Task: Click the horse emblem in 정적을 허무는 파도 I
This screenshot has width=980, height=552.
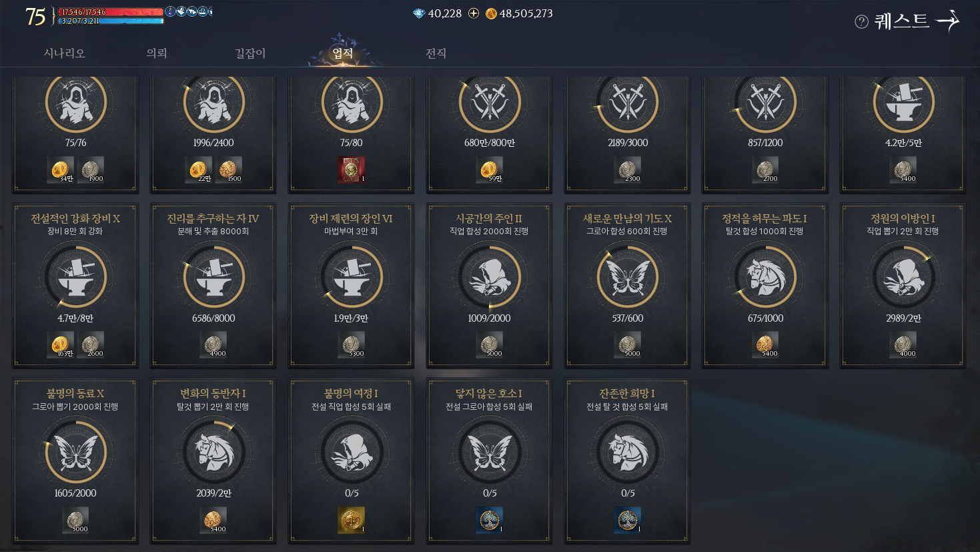Action: (x=765, y=276)
